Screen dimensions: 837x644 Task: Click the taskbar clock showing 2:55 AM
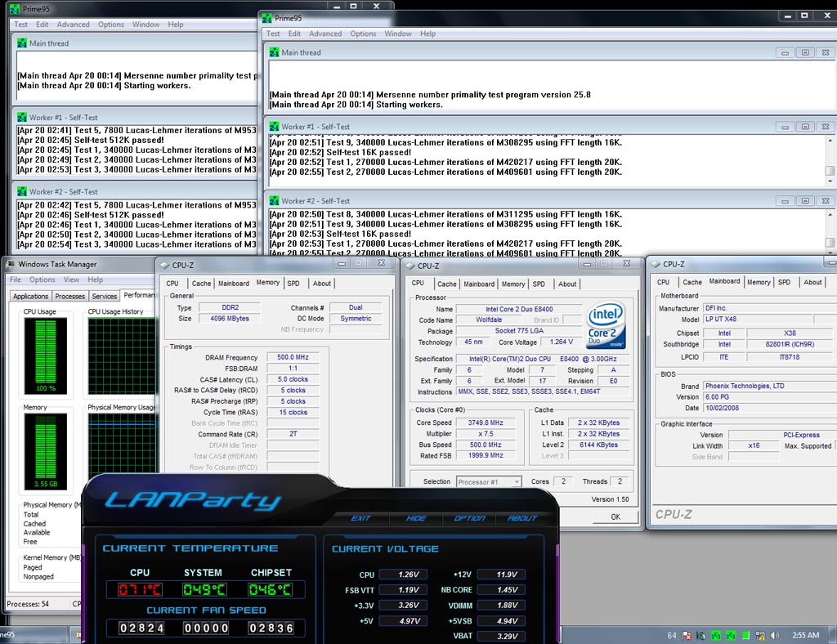tap(805, 635)
